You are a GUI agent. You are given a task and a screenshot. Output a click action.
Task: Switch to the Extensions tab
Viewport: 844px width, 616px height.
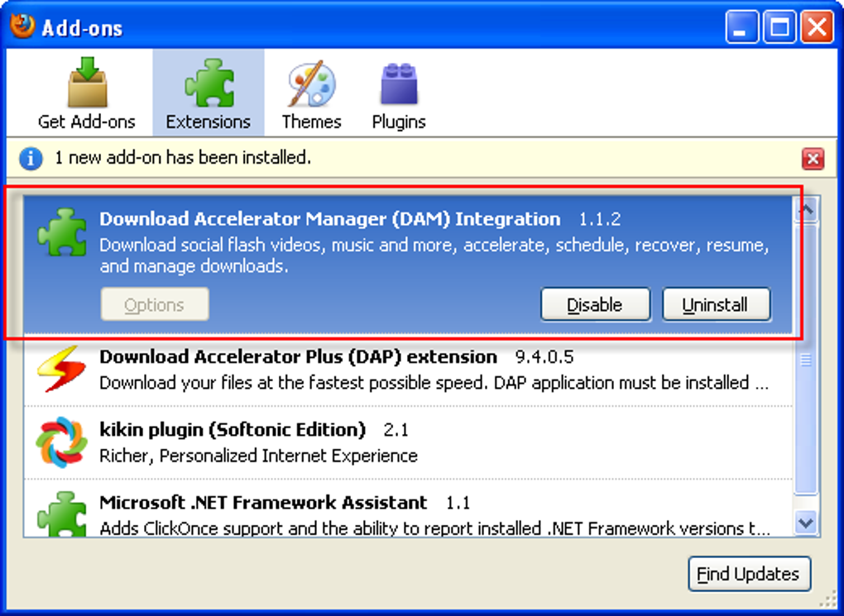coord(209,93)
